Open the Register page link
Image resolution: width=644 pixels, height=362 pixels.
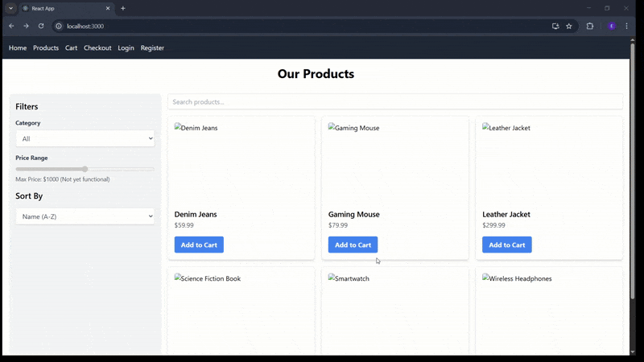click(x=152, y=48)
